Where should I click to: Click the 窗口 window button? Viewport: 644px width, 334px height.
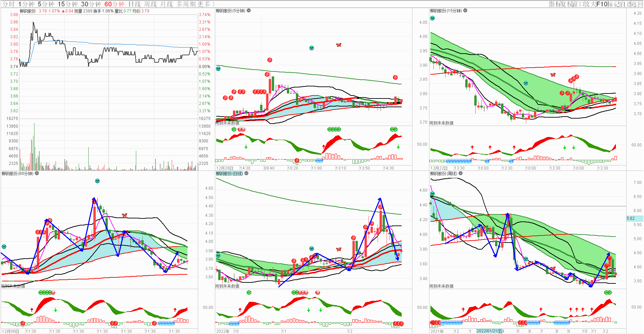(579, 4)
